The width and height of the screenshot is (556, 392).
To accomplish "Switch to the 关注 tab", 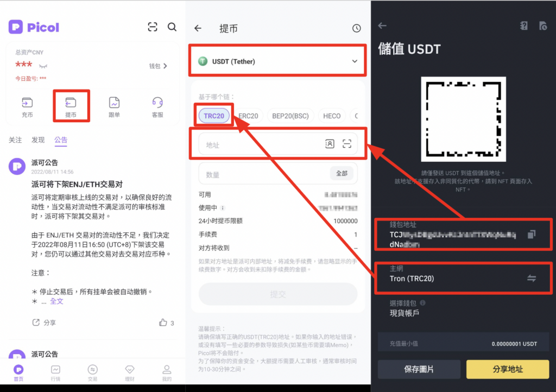I will pos(15,140).
